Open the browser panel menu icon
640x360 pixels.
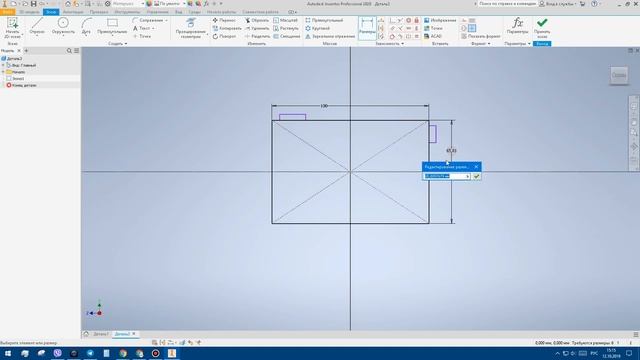(x=76, y=51)
